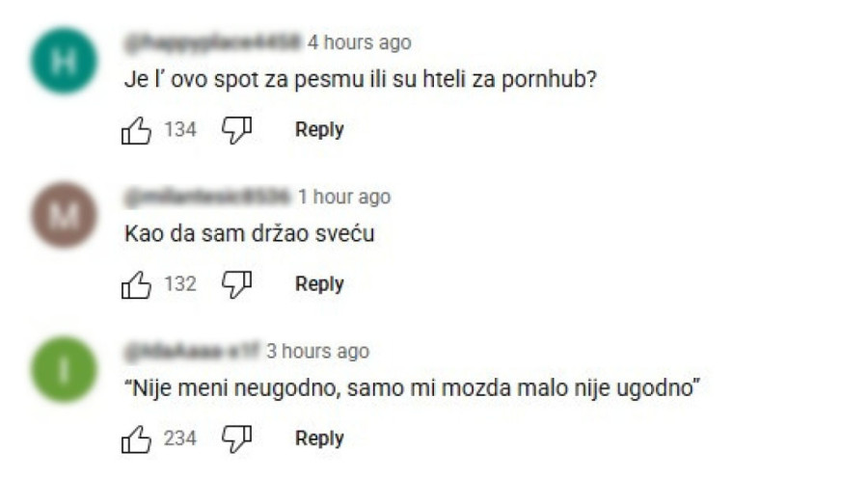Open the brown M user avatar

point(64,215)
